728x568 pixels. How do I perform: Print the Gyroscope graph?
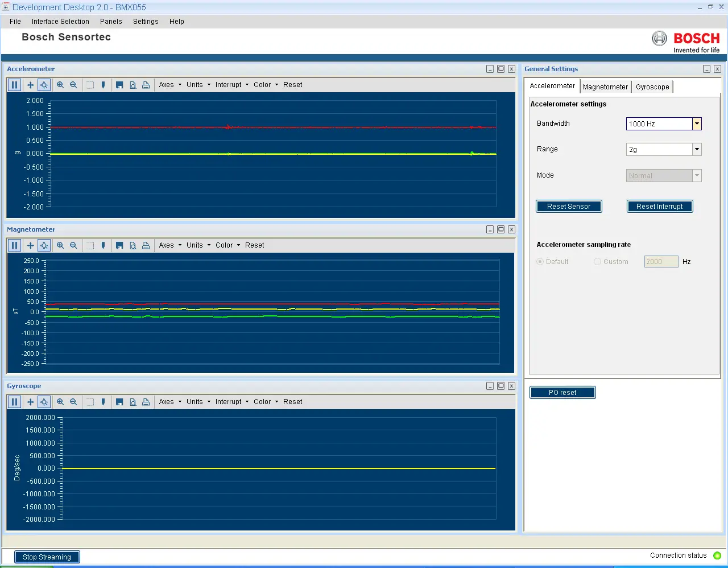pos(146,402)
